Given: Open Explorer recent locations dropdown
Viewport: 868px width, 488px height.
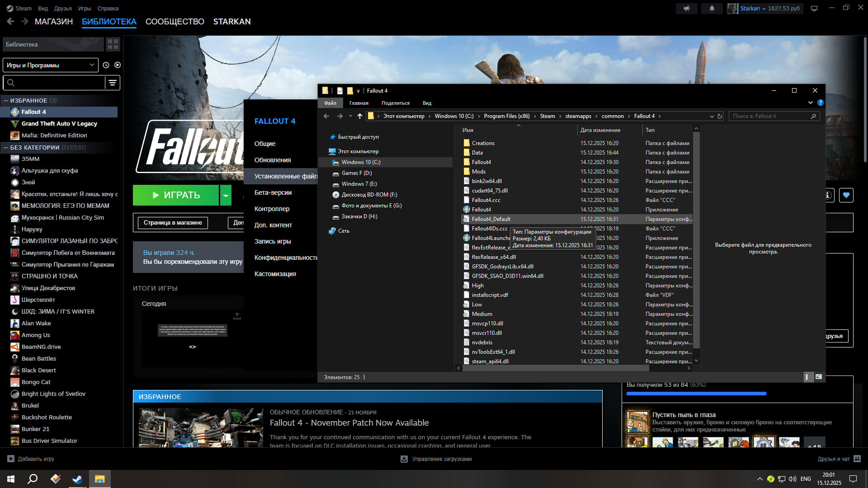Looking at the screenshot, I should pyautogui.click(x=350, y=116).
